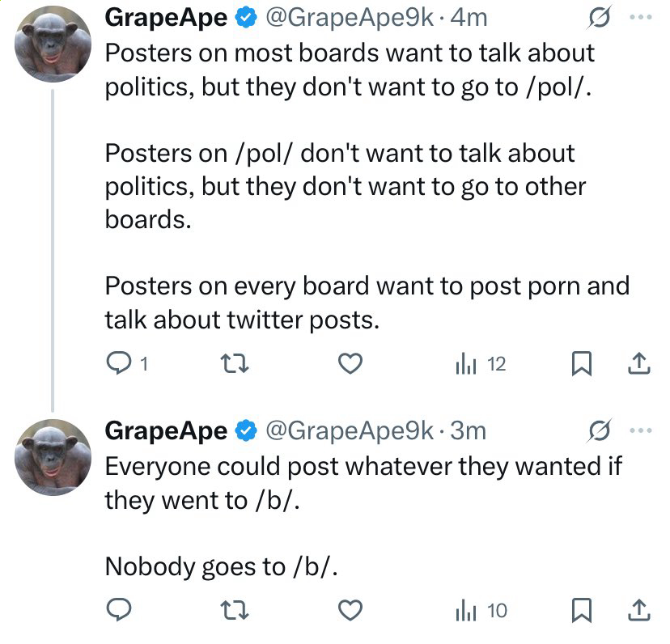The width and height of the screenshot is (670, 644).
Task: Bookmark the second tweet
Action: pos(582,610)
